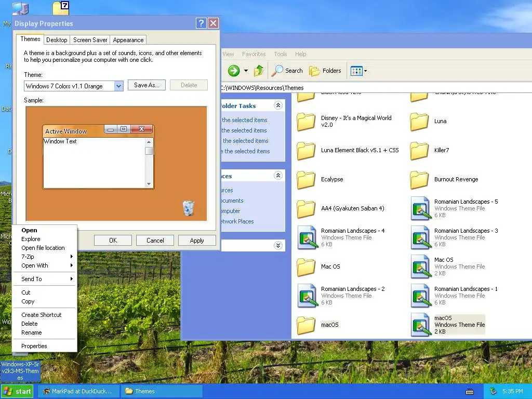The image size is (532, 399).
Task: Select the Luna folder icon
Action: coord(419,122)
